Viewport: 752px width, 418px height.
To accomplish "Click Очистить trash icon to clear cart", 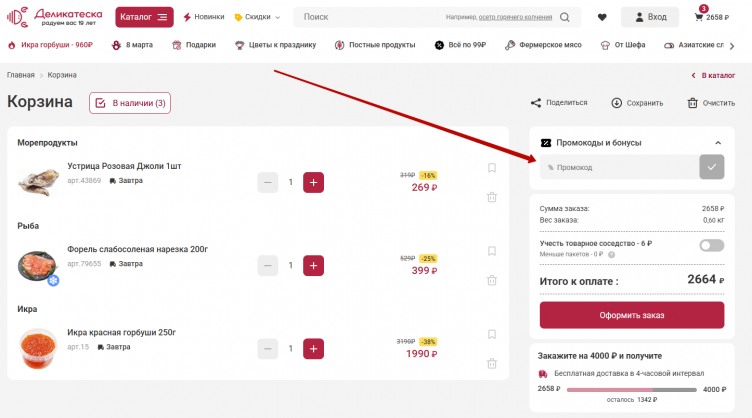I will pyautogui.click(x=692, y=102).
